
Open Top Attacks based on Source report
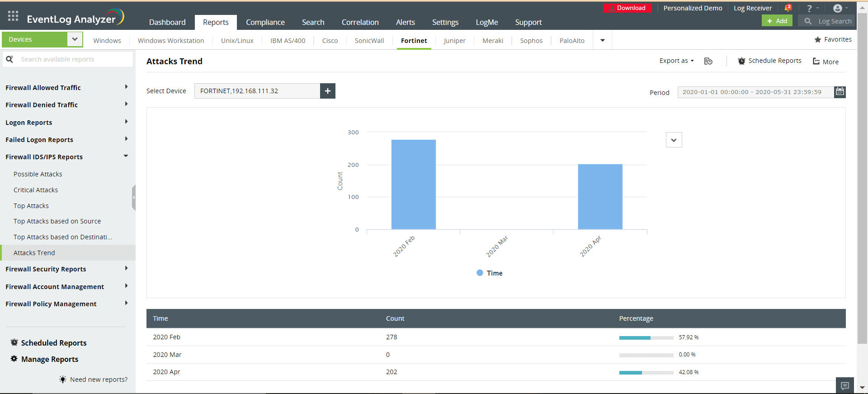(57, 221)
